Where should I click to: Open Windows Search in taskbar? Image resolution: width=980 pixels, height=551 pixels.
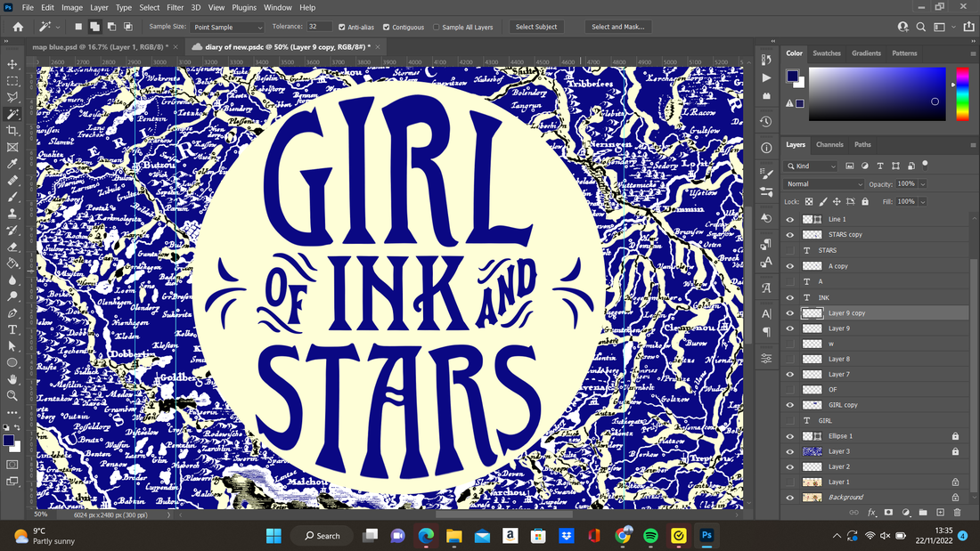click(323, 535)
